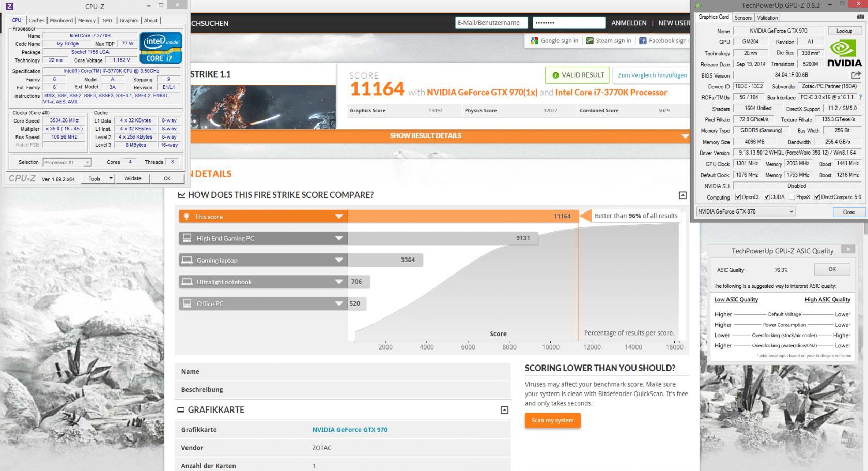Click the Grafikkarte section card icon

click(181, 410)
